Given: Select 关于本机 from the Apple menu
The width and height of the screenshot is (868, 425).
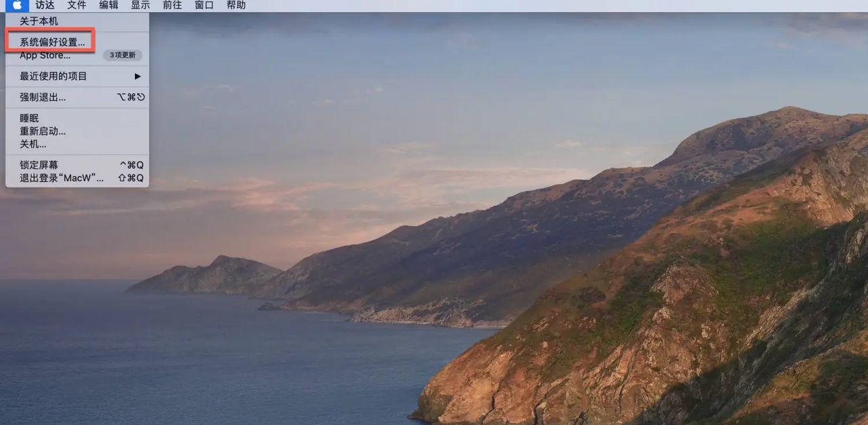Looking at the screenshot, I should click(77, 21).
